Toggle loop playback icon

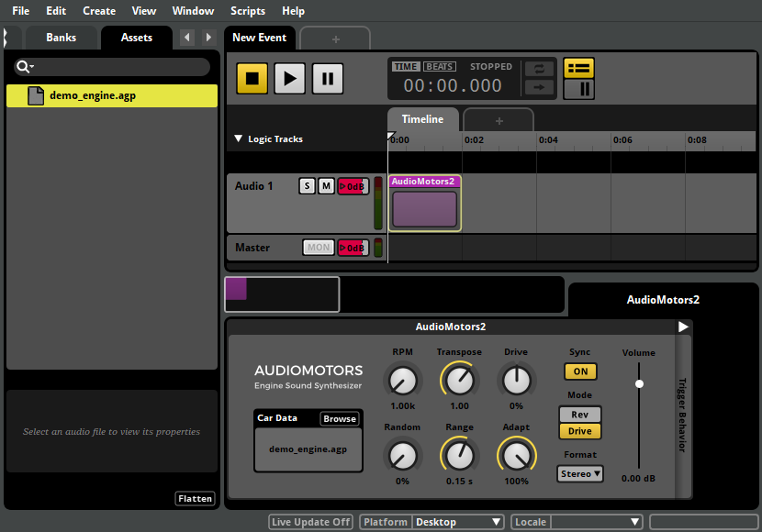pos(539,70)
